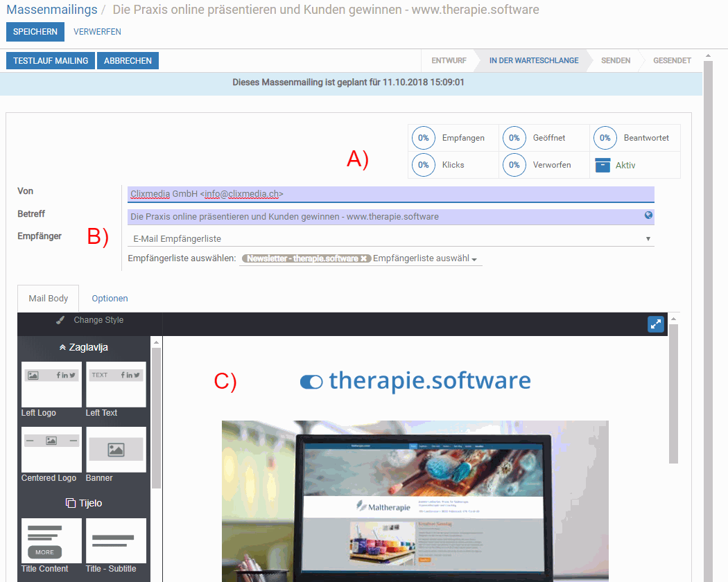The image size is (728, 582).
Task: Click the Aktiv archive box icon
Action: pos(603,165)
